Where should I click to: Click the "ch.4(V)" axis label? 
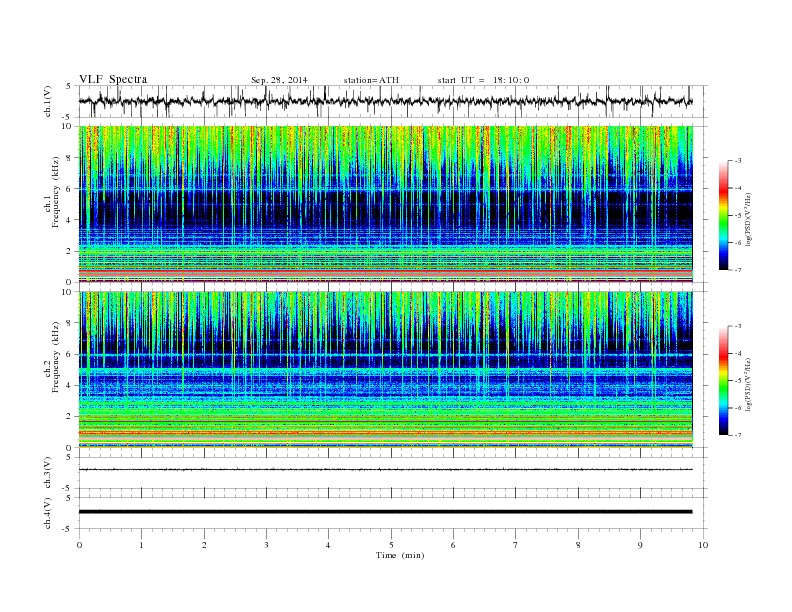pos(47,514)
